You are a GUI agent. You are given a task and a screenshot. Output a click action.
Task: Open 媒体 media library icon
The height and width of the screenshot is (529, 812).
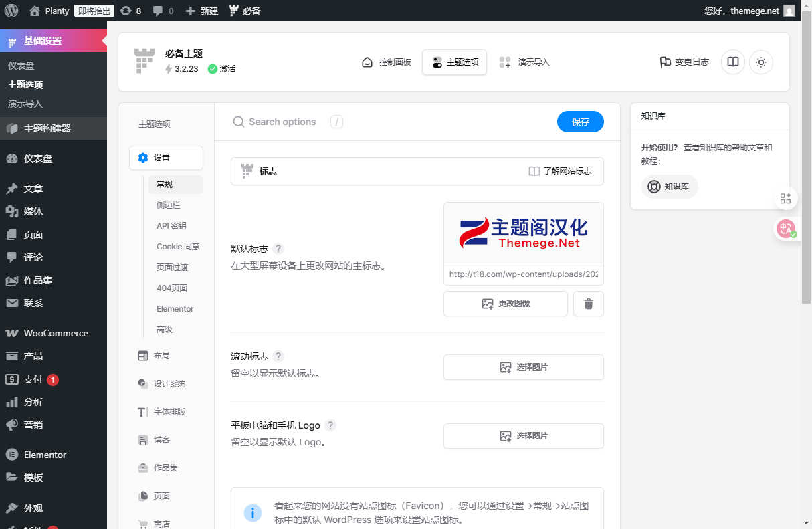(12, 211)
